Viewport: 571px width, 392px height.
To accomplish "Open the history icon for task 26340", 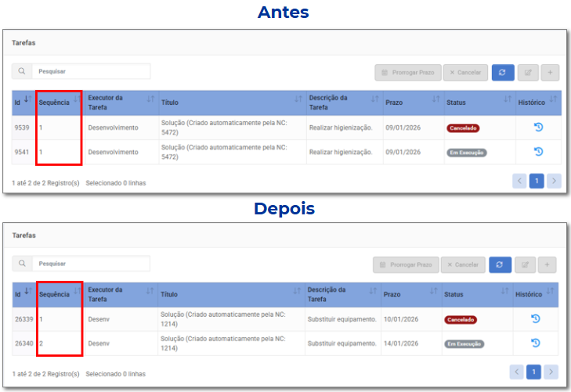I will pyautogui.click(x=536, y=343).
